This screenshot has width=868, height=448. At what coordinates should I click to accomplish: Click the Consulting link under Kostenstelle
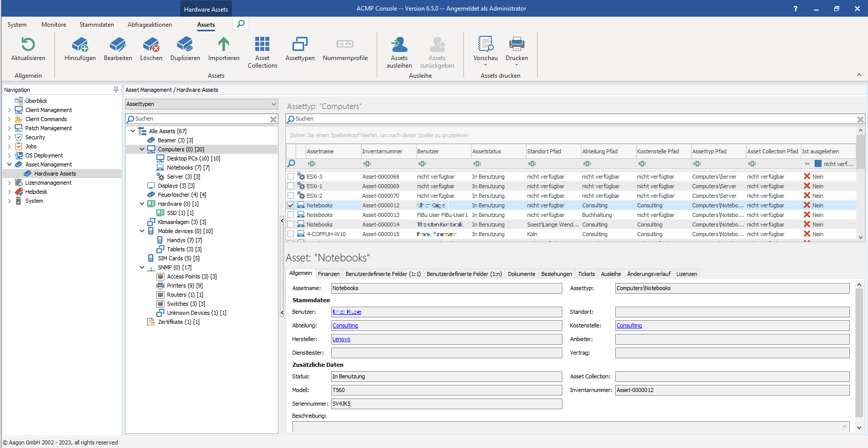629,326
